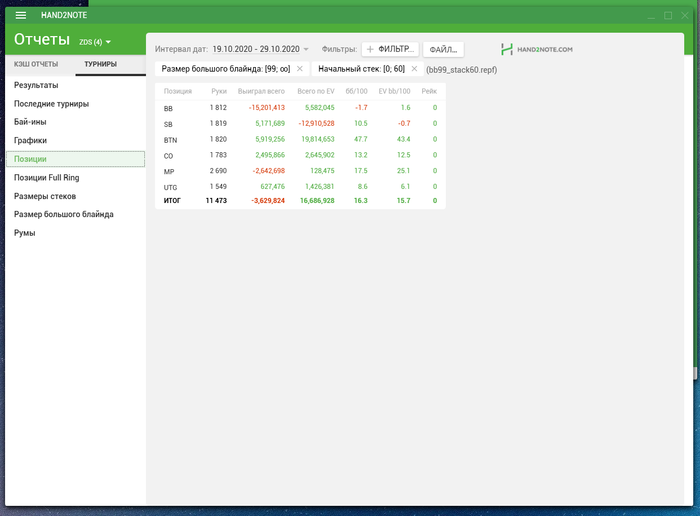Screen dimensions: 700x516
Task: Open the Бай-ины report
Action: click(x=75, y=122)
